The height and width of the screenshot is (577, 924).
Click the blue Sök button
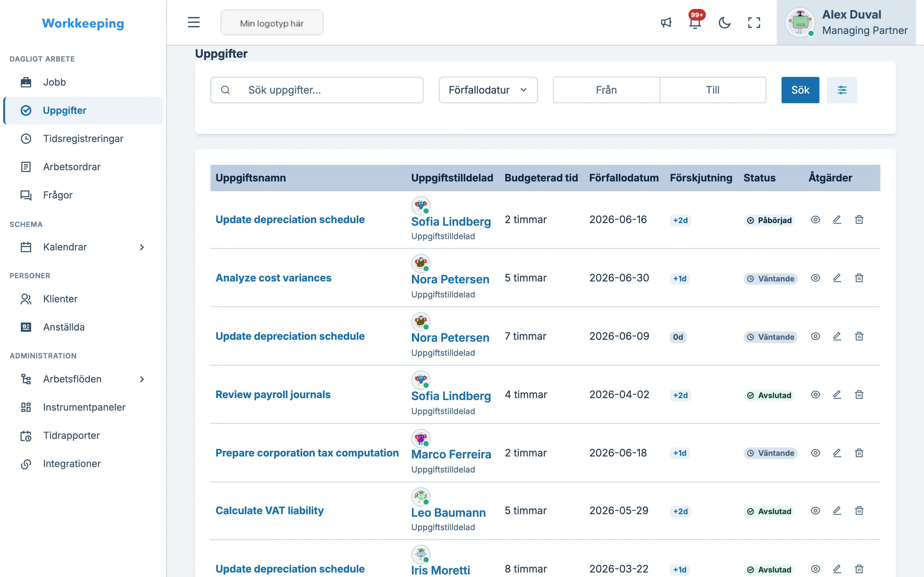(x=800, y=90)
